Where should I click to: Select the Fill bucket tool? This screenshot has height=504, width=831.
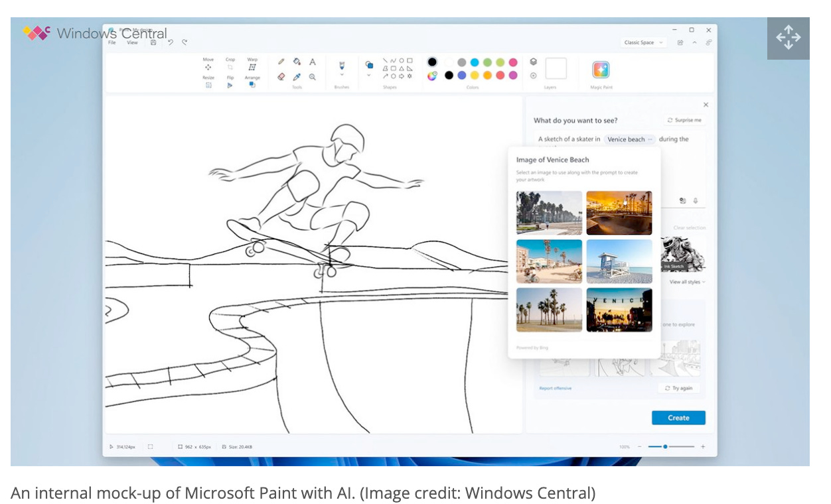[297, 62]
